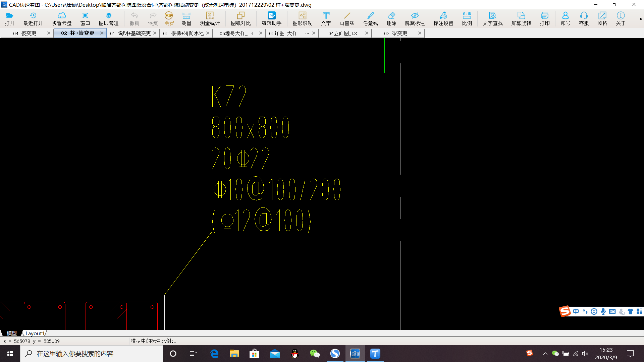Switch to the 04立面图_t3 tab
The height and width of the screenshot is (362, 644).
coord(342,33)
